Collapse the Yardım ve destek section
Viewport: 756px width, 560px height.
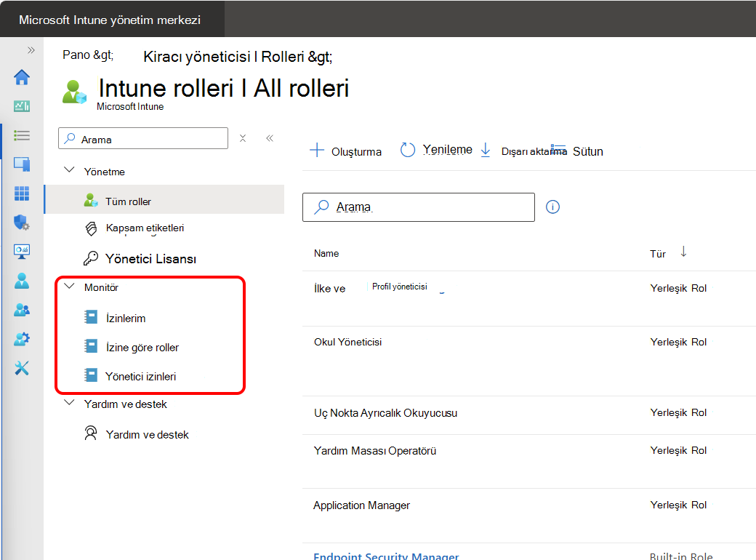tap(70, 403)
